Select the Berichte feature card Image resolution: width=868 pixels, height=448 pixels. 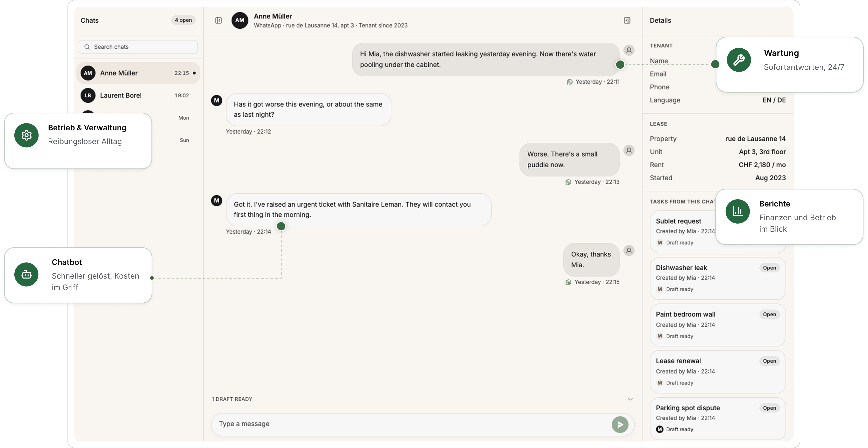tap(789, 217)
